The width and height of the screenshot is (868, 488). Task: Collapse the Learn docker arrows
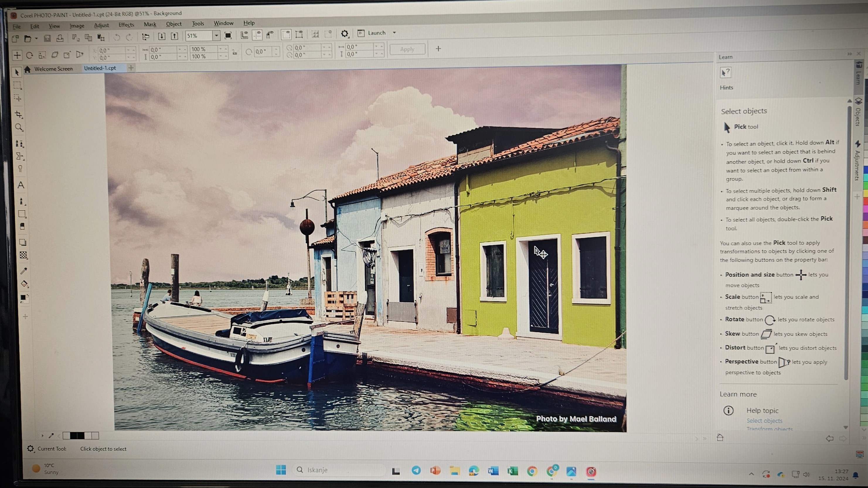click(x=850, y=54)
